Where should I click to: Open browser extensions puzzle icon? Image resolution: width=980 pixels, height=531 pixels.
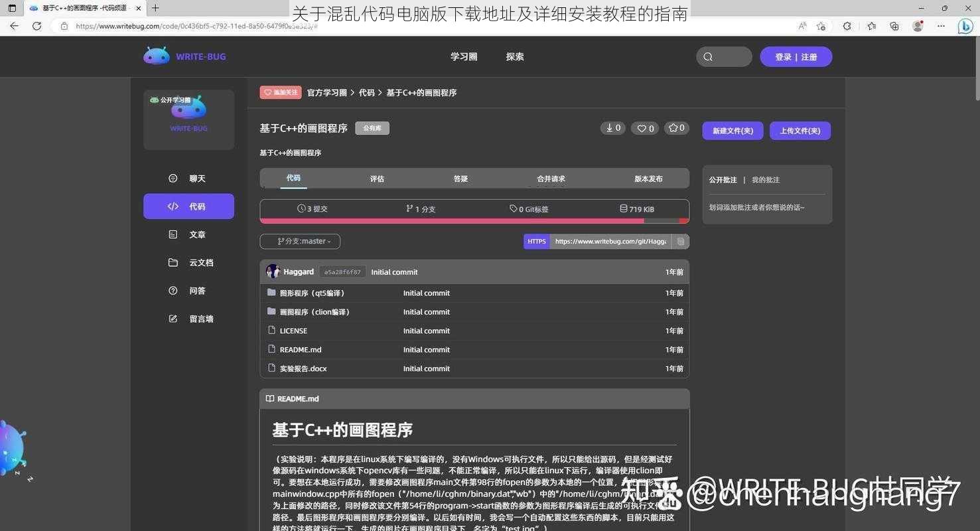click(x=847, y=26)
